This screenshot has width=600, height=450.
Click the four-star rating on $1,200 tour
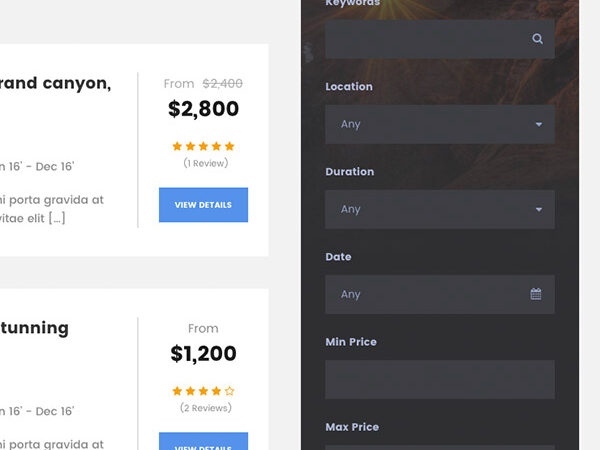point(203,391)
